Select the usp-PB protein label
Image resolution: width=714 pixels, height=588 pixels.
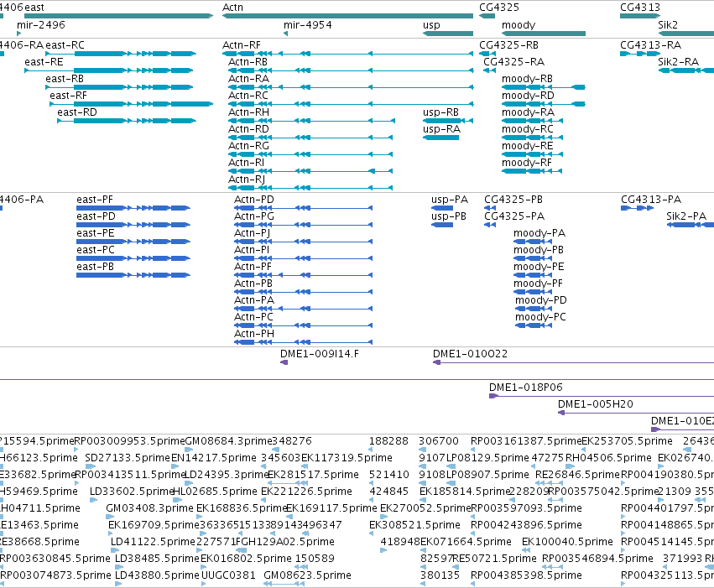tap(449, 216)
